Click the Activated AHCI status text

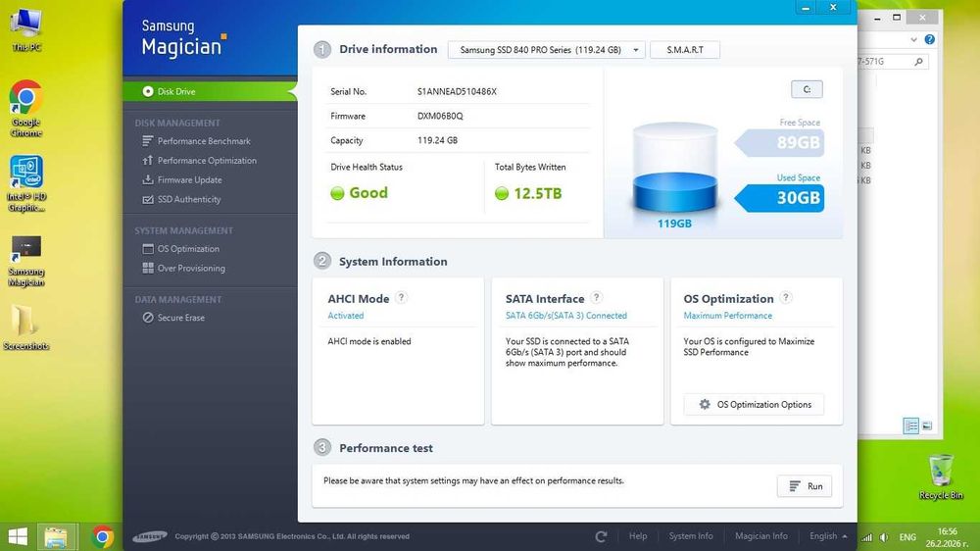pyautogui.click(x=346, y=316)
